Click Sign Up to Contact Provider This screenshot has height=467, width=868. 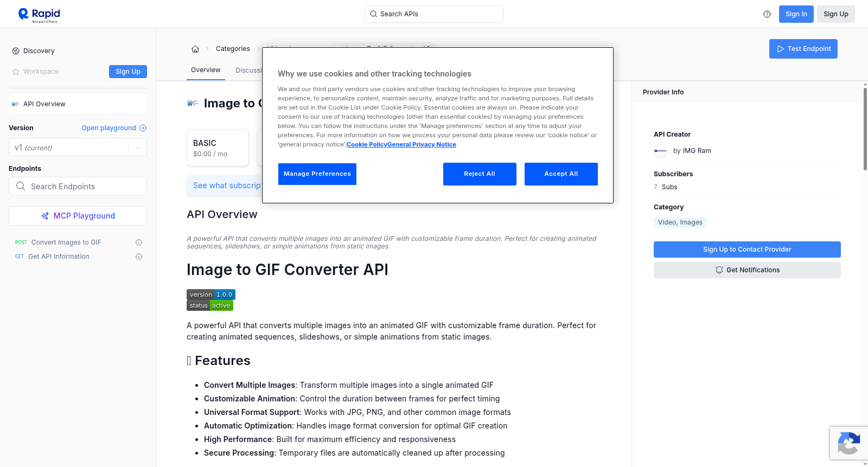(x=747, y=250)
